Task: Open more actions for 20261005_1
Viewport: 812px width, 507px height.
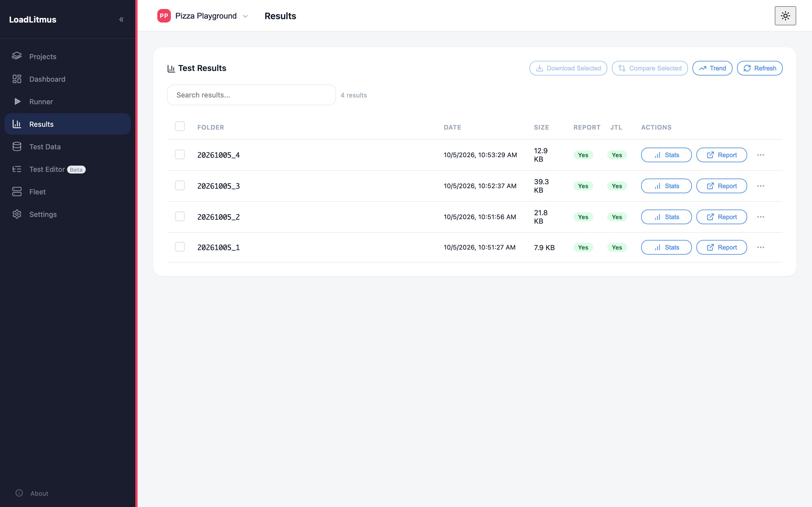Action: point(761,247)
